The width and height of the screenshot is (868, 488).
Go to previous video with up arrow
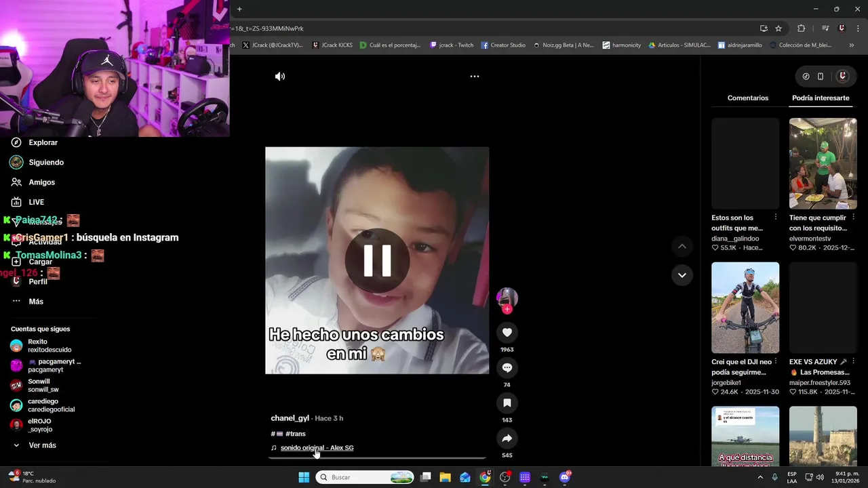click(682, 246)
